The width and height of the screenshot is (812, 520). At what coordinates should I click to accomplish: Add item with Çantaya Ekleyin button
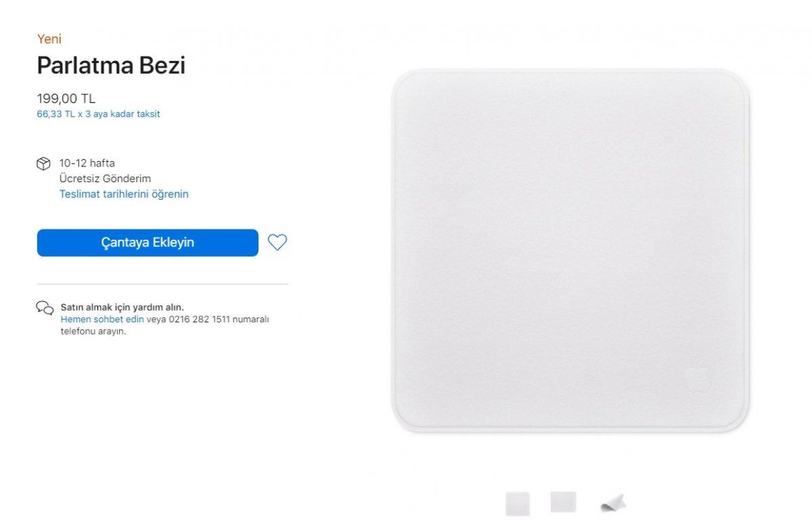pos(148,242)
